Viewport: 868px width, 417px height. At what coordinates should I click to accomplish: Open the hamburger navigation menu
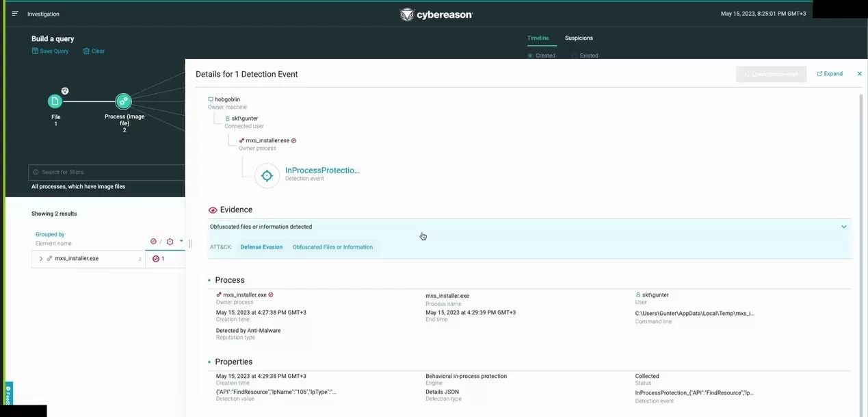pos(15,14)
